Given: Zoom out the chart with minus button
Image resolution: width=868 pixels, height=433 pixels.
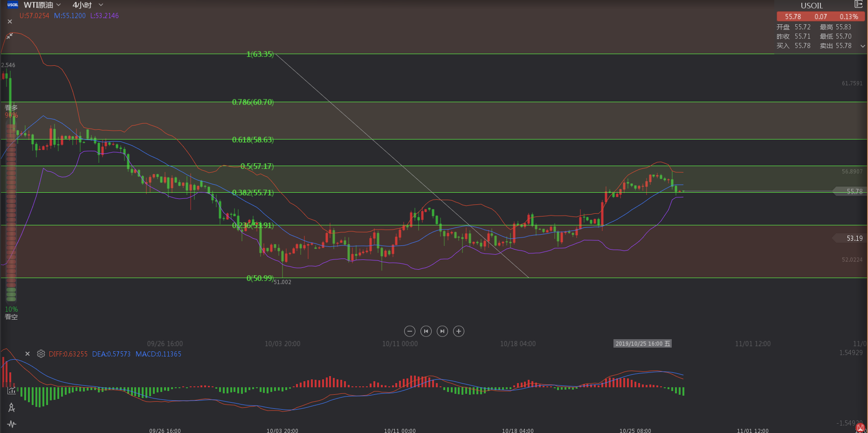Looking at the screenshot, I should pos(409,331).
